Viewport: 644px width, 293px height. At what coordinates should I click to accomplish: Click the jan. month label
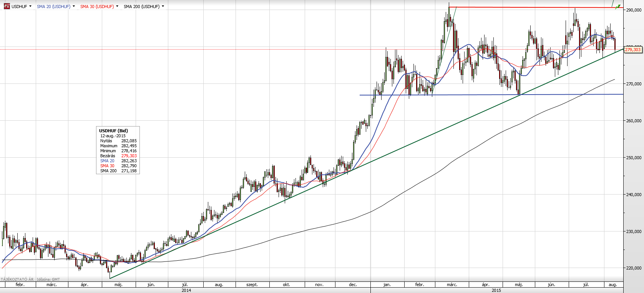coord(387,285)
